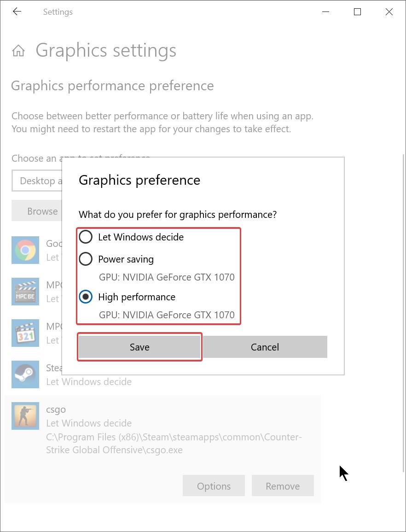Click the csgo game icon
406x532 pixels.
(x=25, y=416)
